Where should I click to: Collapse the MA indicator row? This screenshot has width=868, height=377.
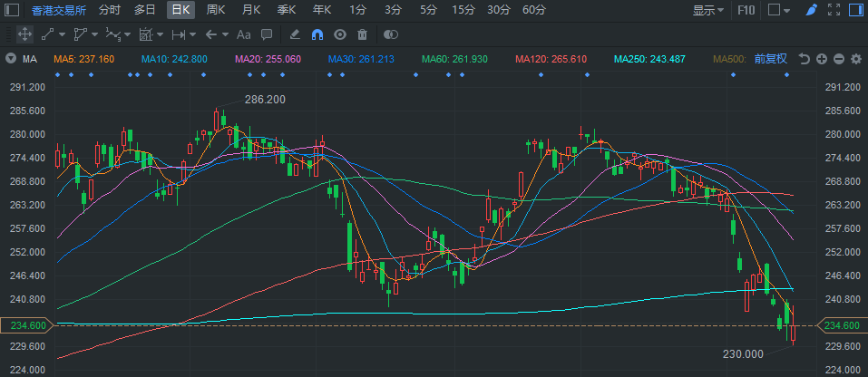(10, 59)
